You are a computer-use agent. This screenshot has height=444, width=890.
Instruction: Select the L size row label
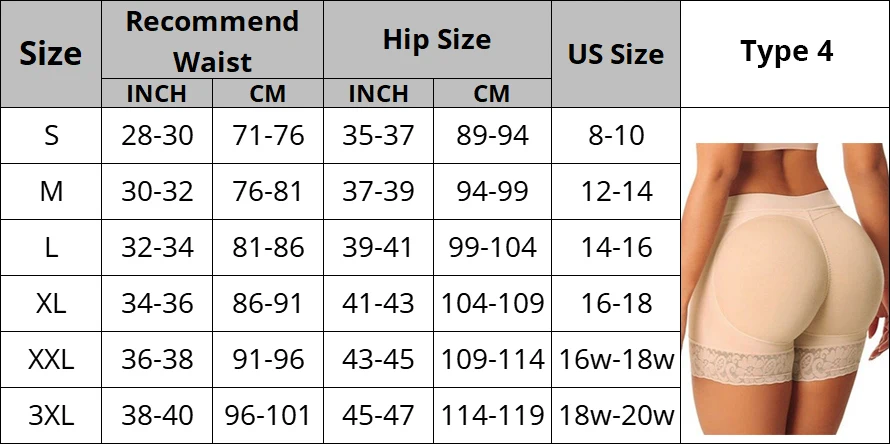(x=51, y=248)
